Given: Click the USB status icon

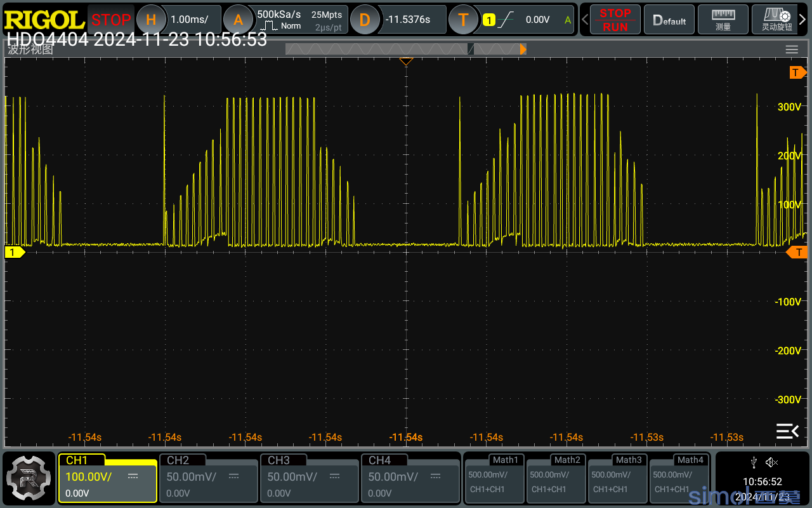Looking at the screenshot, I should 754,462.
